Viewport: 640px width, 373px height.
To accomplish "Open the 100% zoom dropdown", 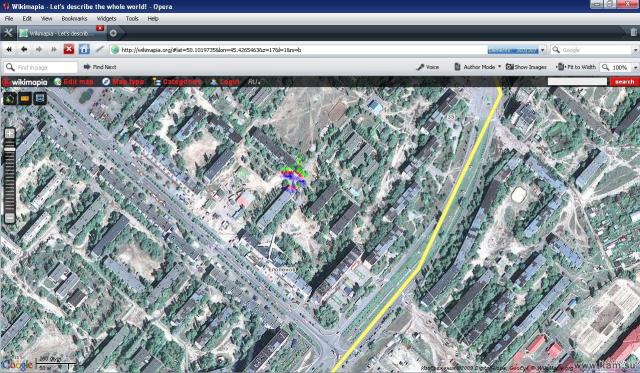I will coord(635,67).
